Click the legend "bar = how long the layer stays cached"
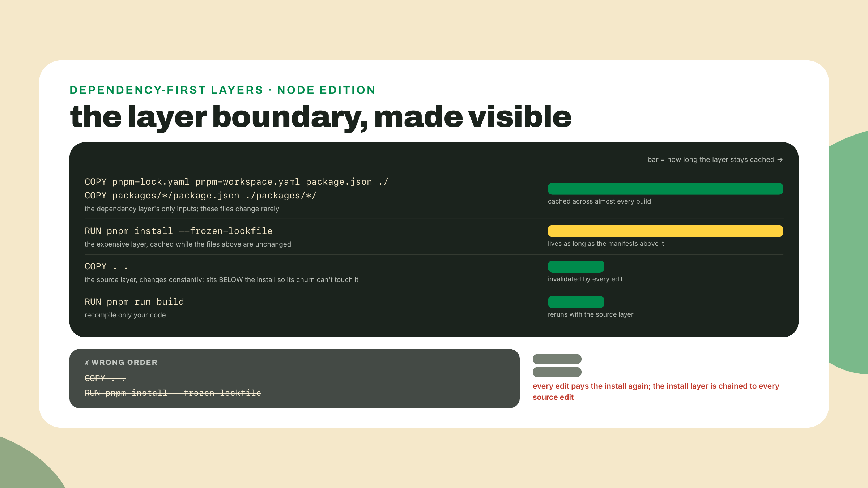The height and width of the screenshot is (488, 868). [715, 160]
